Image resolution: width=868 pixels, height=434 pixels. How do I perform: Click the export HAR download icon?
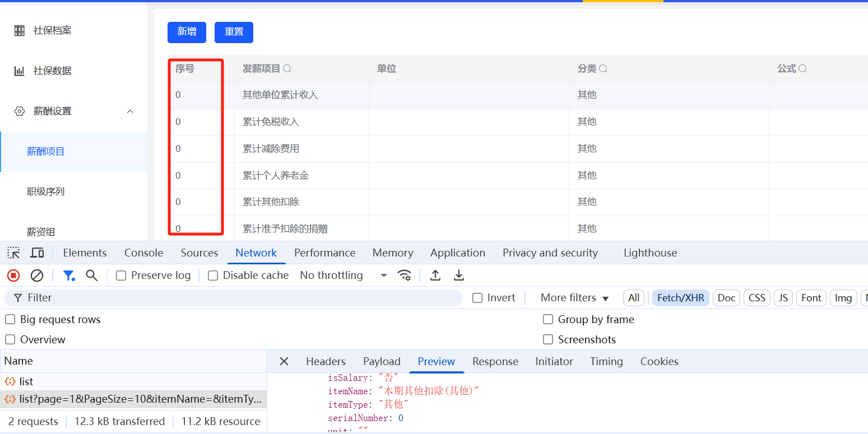[x=459, y=275]
